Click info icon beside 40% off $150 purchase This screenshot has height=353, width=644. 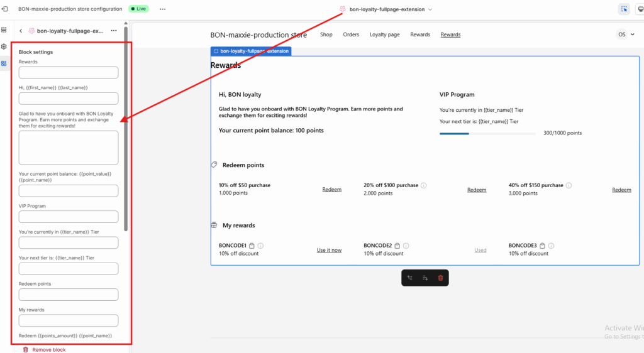click(x=569, y=185)
